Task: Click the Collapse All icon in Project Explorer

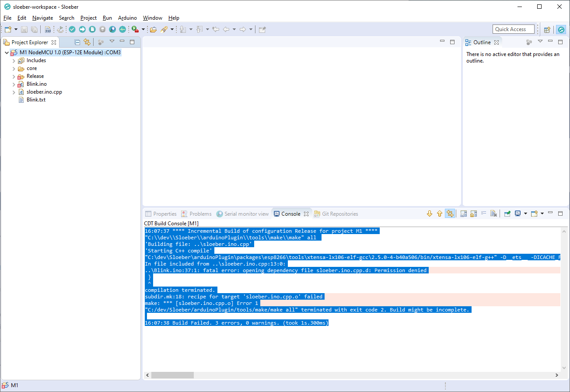Action: [77, 42]
